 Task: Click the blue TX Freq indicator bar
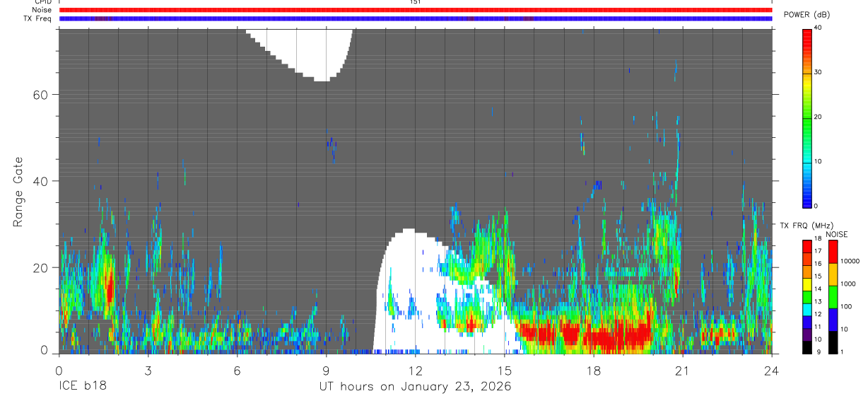(416, 18)
